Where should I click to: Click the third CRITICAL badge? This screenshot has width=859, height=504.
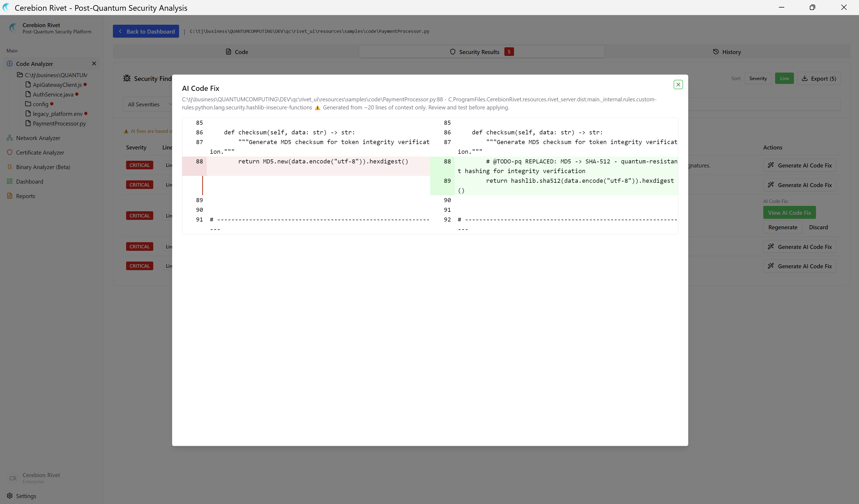[x=140, y=216]
